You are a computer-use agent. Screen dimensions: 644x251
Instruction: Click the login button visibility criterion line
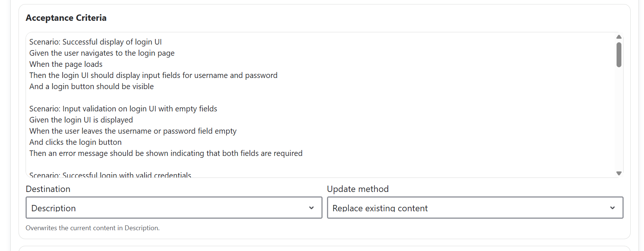91,86
